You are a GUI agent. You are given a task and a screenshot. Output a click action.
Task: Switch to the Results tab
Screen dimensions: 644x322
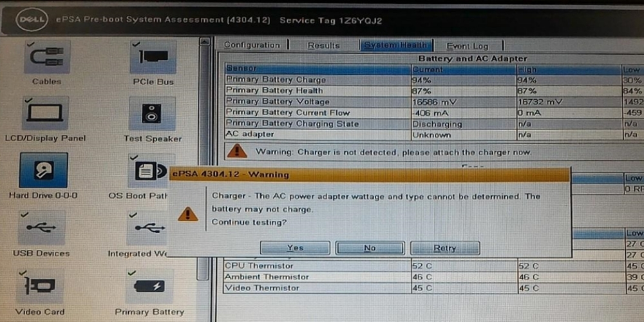[x=324, y=46]
